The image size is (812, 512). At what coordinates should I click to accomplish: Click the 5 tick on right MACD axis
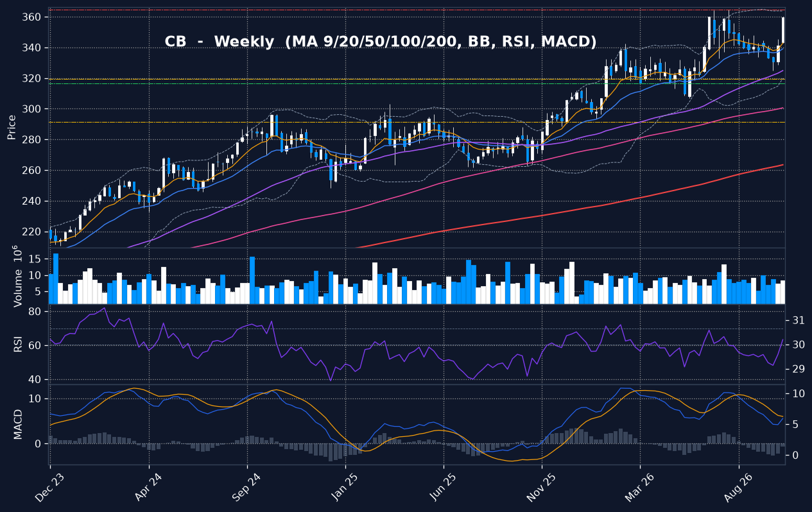tap(794, 425)
